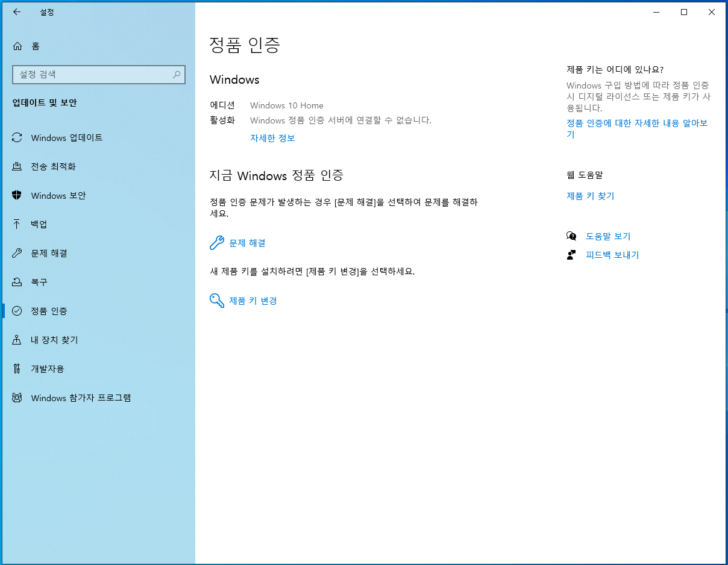Go to Windows 보안 section
The image size is (728, 565).
(98, 196)
